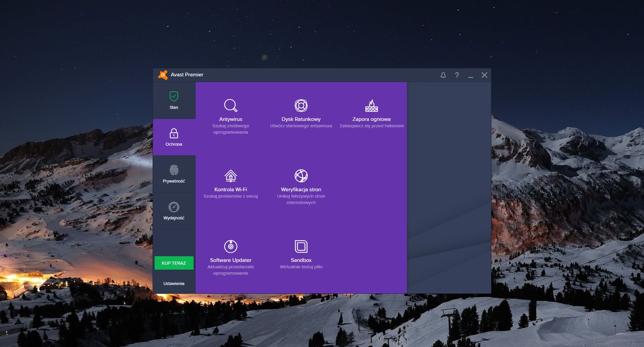Click the Dysk Ratunkowy label

[301, 119]
